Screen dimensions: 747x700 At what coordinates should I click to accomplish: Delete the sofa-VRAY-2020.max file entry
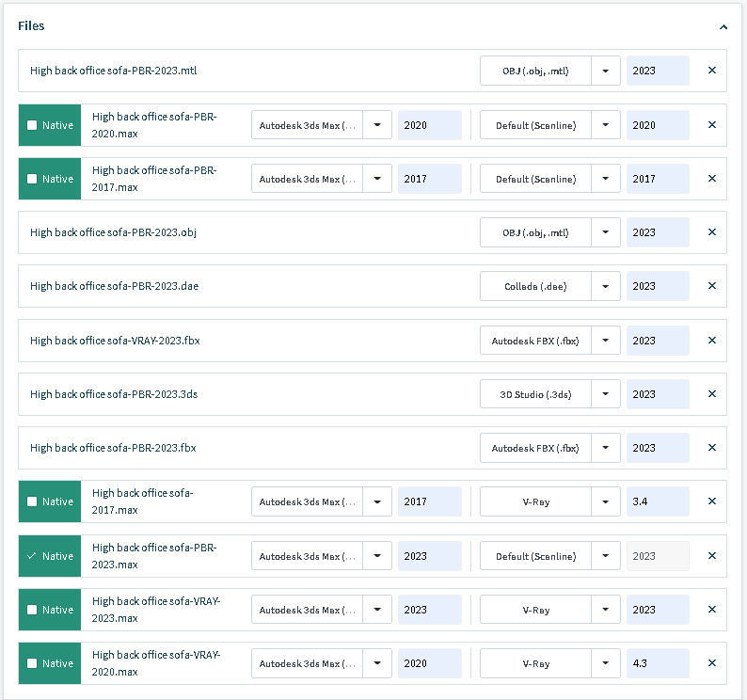click(x=711, y=663)
